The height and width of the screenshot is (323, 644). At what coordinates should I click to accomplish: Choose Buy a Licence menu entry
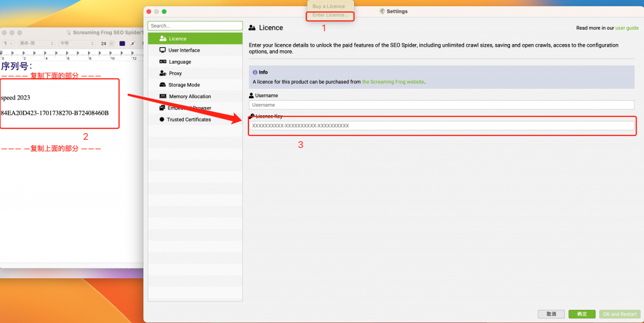coord(328,6)
